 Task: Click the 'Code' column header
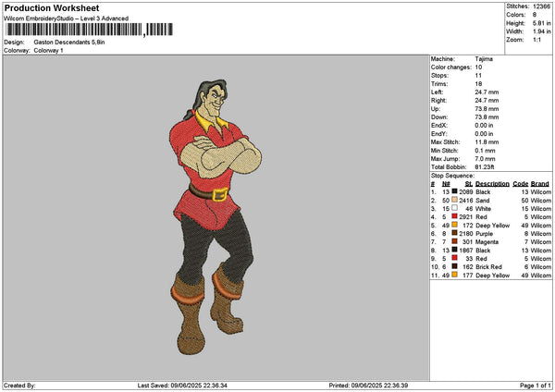(x=520, y=184)
